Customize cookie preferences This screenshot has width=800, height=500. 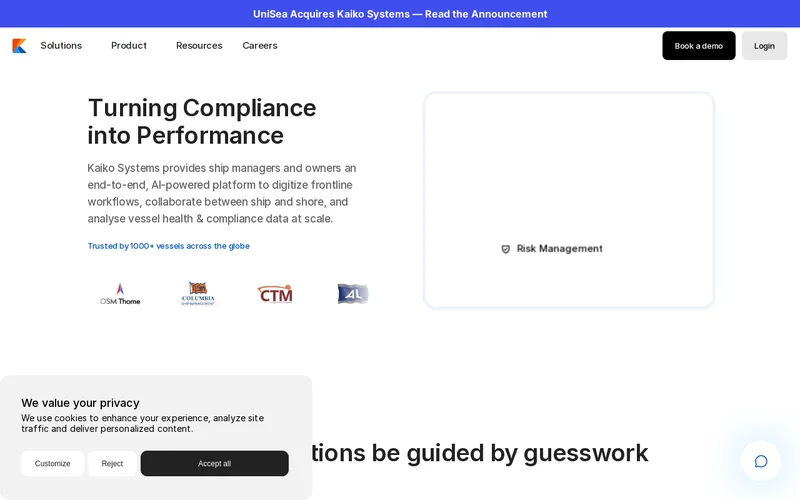(x=53, y=463)
